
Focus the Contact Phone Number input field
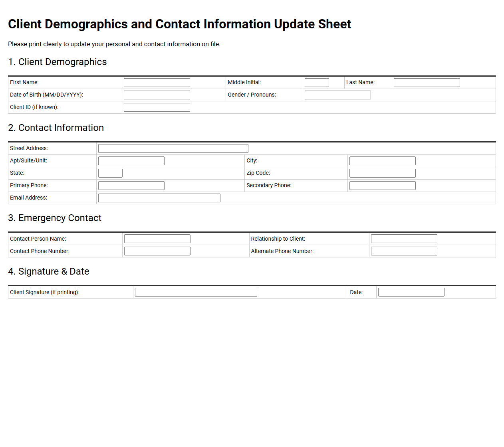(157, 251)
